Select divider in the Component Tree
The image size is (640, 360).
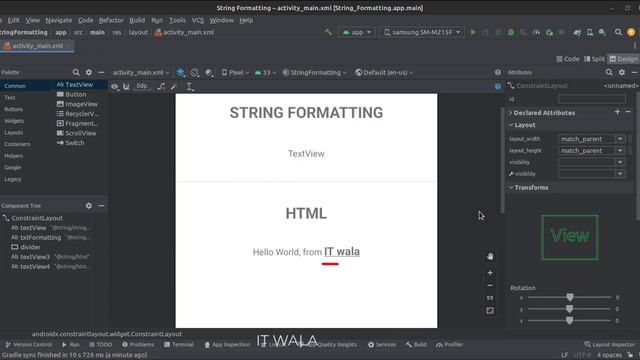pos(30,247)
